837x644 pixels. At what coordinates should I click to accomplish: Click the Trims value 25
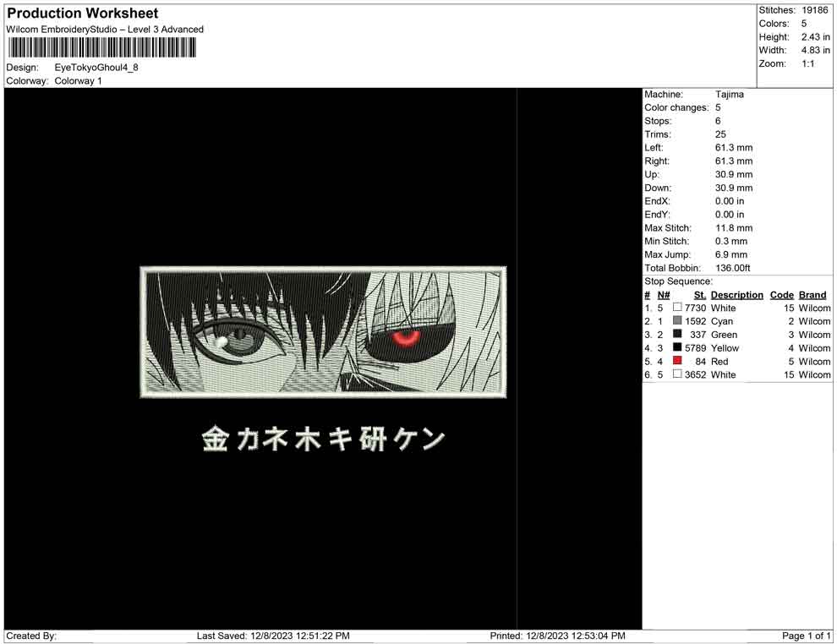click(x=720, y=134)
